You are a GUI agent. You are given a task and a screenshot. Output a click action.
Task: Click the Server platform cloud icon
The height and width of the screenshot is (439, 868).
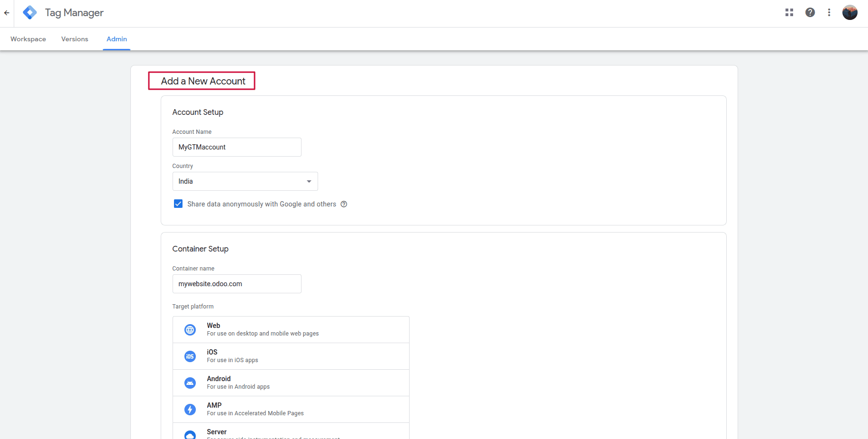point(190,435)
